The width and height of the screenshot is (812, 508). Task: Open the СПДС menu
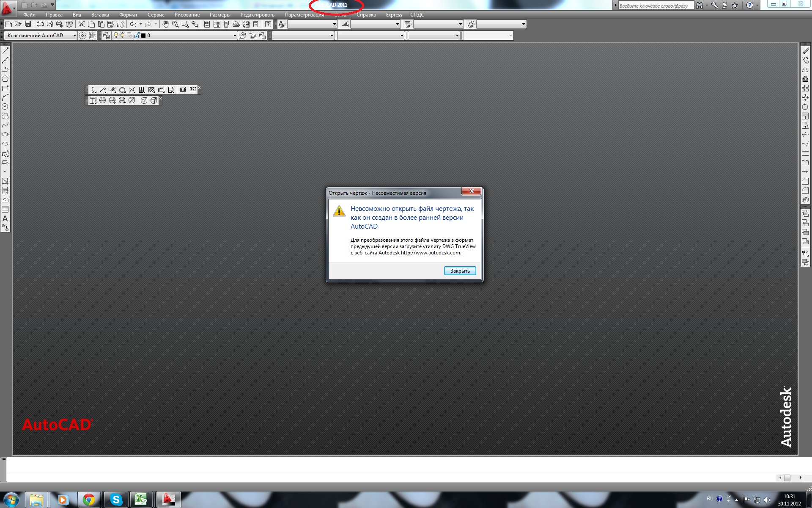pyautogui.click(x=417, y=15)
